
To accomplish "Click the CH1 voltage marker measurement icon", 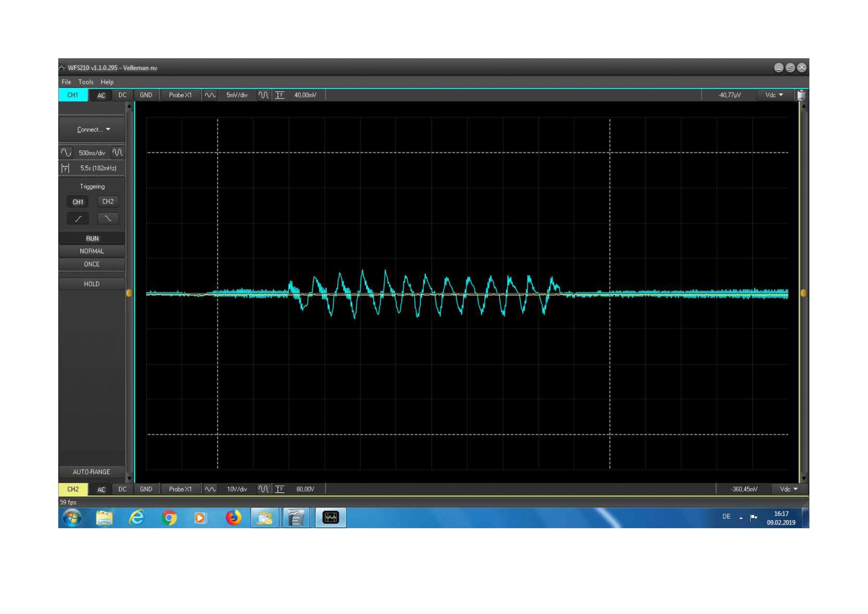I will [x=280, y=95].
